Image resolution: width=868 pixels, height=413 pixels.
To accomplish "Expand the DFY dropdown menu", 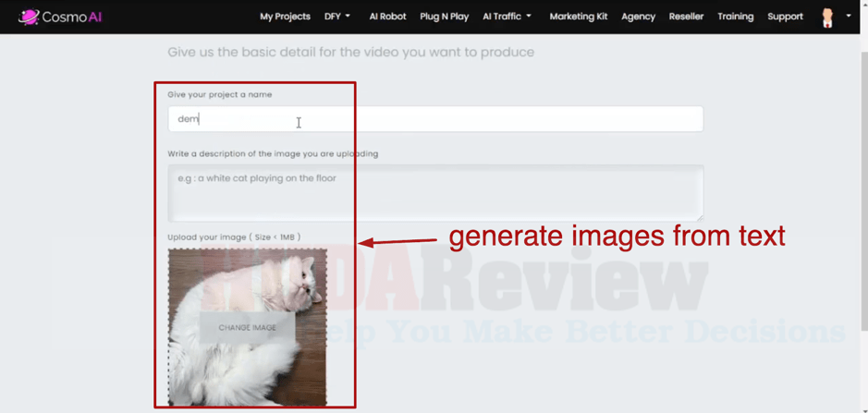I will [336, 17].
